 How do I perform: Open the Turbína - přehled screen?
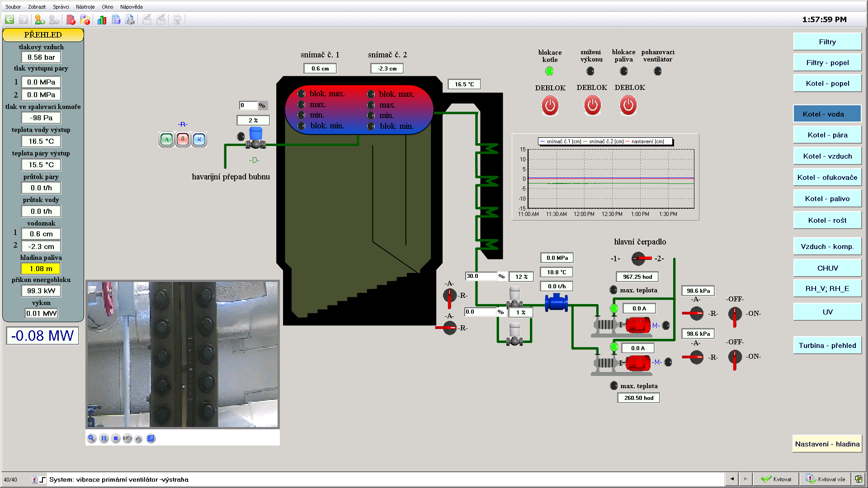pyautogui.click(x=827, y=345)
